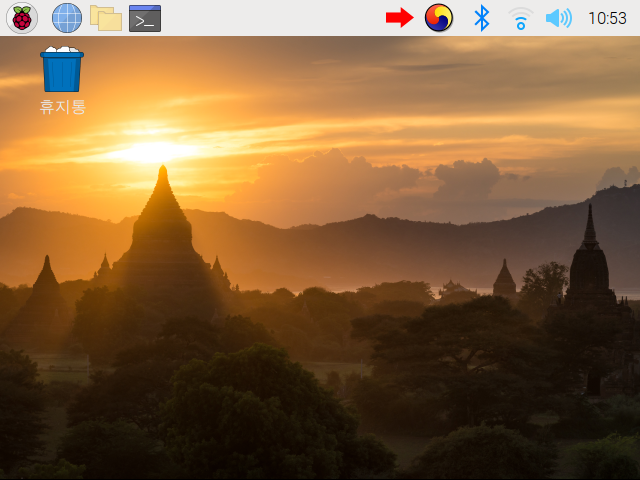
Task: Open the Raspberry Pi main menu
Action: point(22,18)
